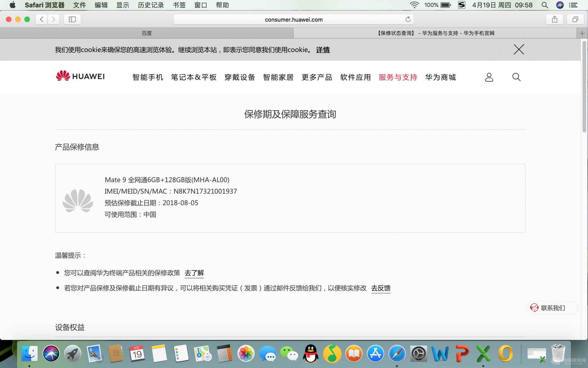Open Photos app in the Dock
Screen dimensions: 588x368
[246, 354]
